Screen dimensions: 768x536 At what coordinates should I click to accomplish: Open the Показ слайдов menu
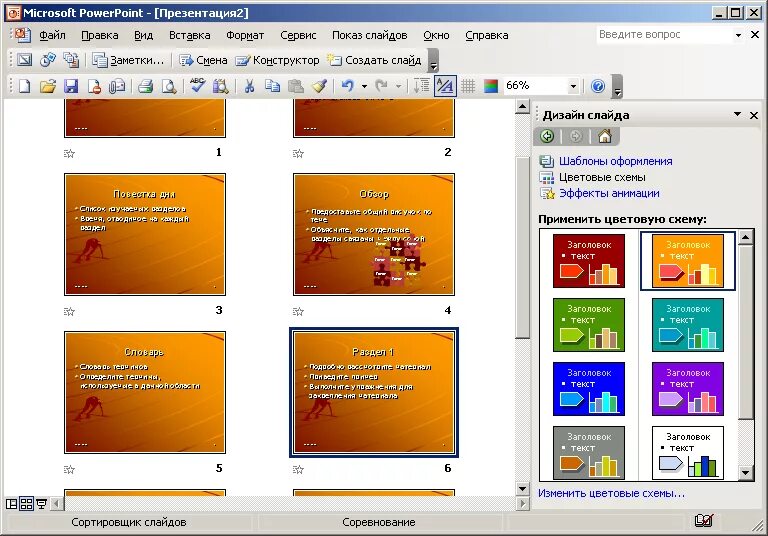click(x=369, y=35)
